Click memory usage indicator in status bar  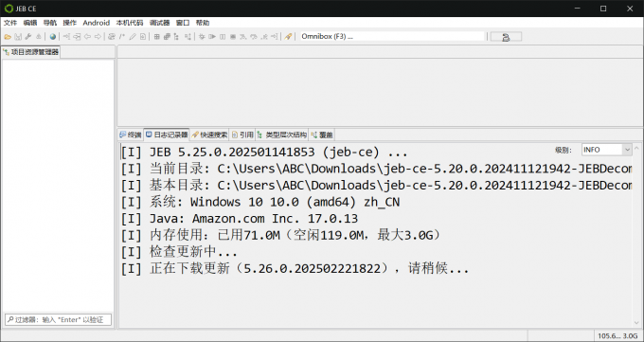(x=617, y=335)
